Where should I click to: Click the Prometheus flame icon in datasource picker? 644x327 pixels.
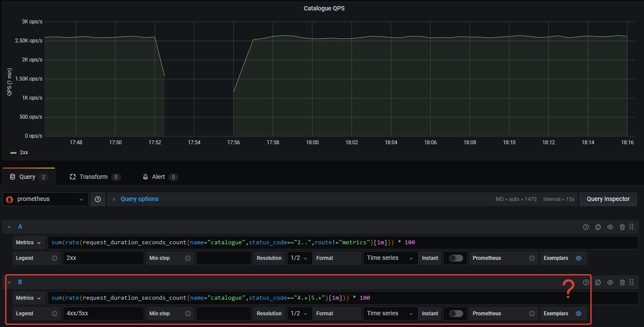[x=10, y=199]
